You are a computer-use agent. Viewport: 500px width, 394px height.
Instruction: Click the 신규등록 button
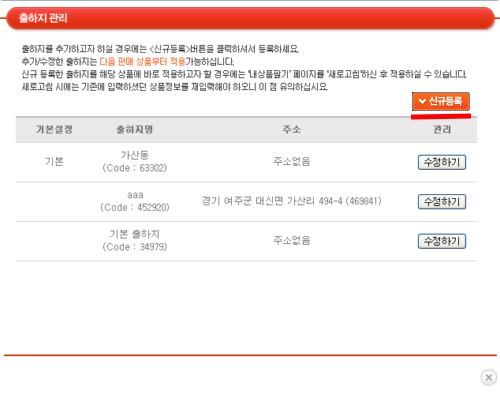pos(441,101)
